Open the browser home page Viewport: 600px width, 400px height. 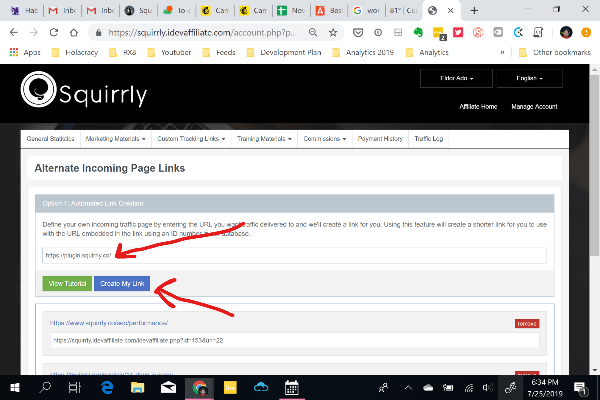(74, 33)
